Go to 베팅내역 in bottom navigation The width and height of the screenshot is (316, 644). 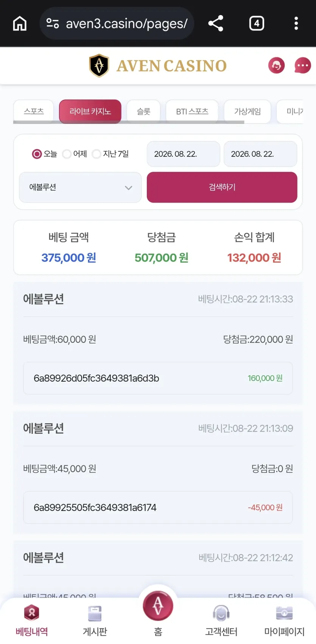coord(32,621)
